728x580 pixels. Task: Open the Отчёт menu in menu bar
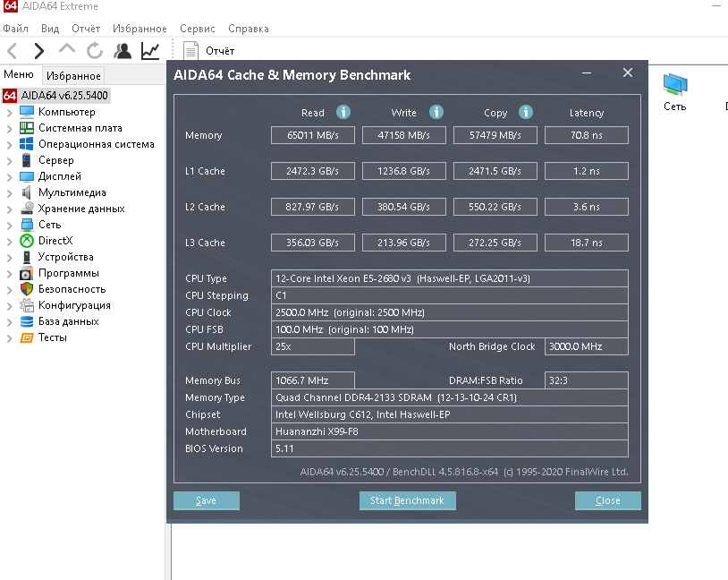click(86, 29)
